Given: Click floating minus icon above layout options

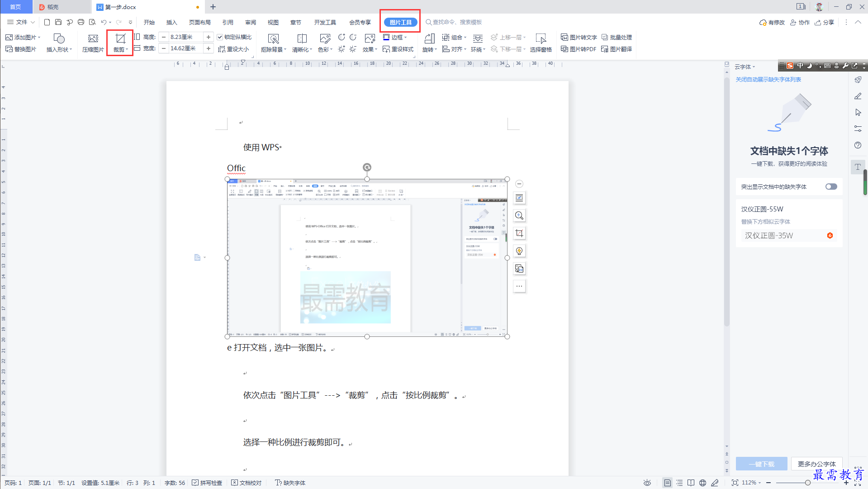Looking at the screenshot, I should [519, 184].
